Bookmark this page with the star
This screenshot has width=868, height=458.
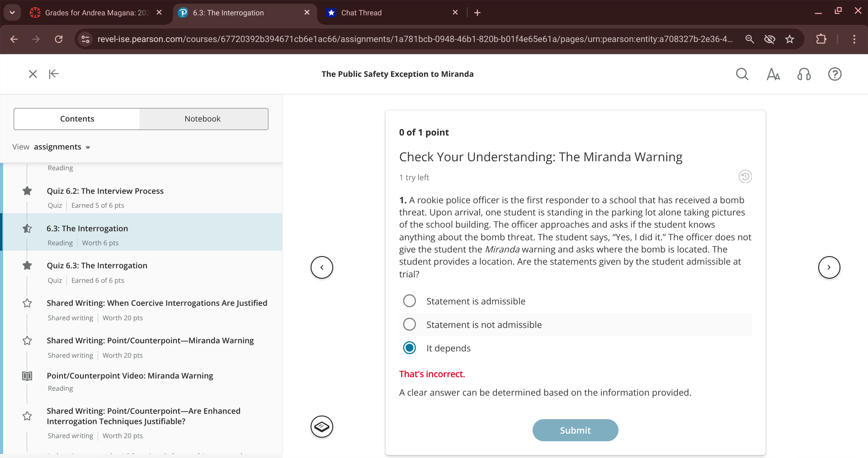point(789,39)
